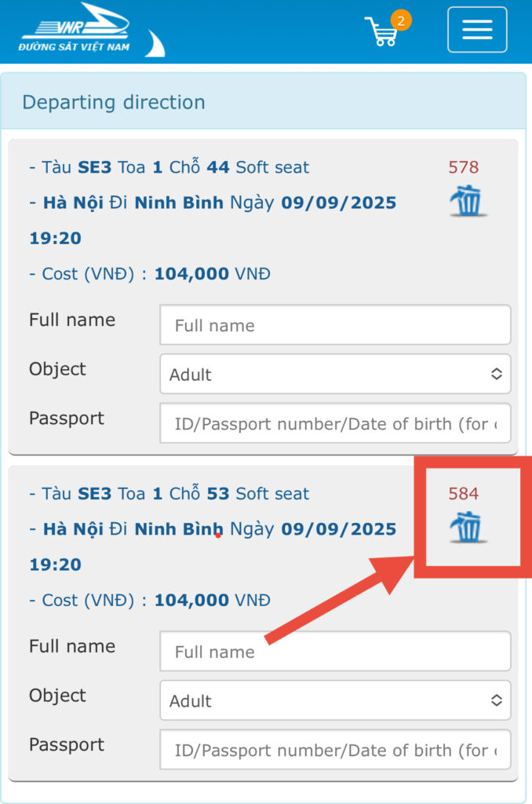Click the 104,000 VNĐ cost in first ticket

(x=212, y=274)
